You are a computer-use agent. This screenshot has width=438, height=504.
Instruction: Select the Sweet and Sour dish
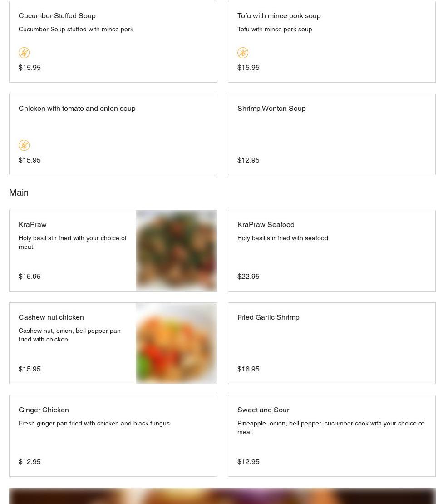(x=263, y=410)
